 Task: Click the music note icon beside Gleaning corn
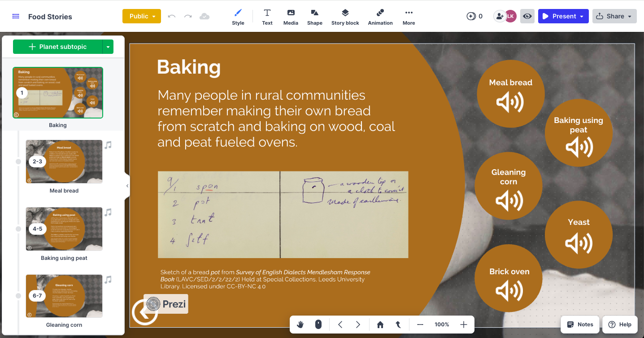(x=108, y=280)
